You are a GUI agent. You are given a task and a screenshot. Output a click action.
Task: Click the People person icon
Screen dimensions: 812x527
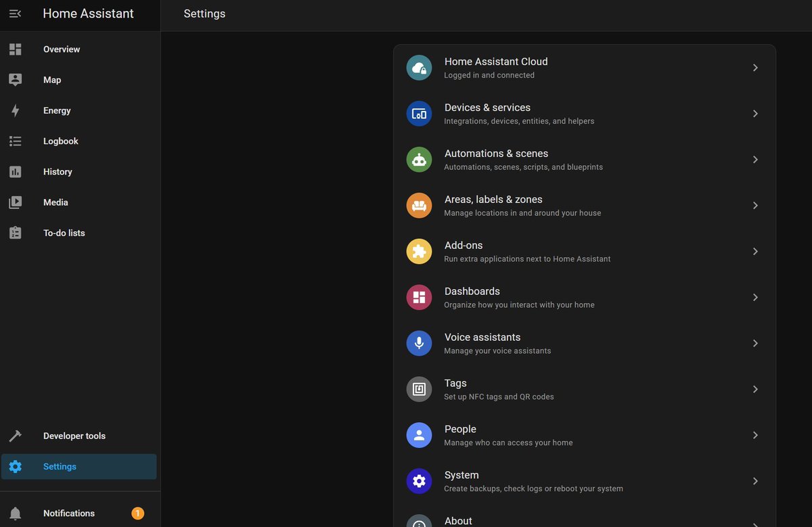(x=419, y=436)
